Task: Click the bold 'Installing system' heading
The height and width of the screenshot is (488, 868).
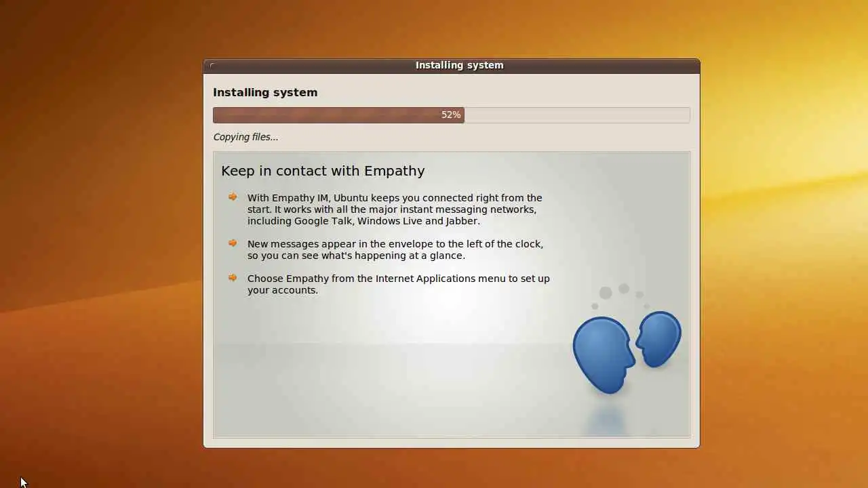Action: (265, 93)
